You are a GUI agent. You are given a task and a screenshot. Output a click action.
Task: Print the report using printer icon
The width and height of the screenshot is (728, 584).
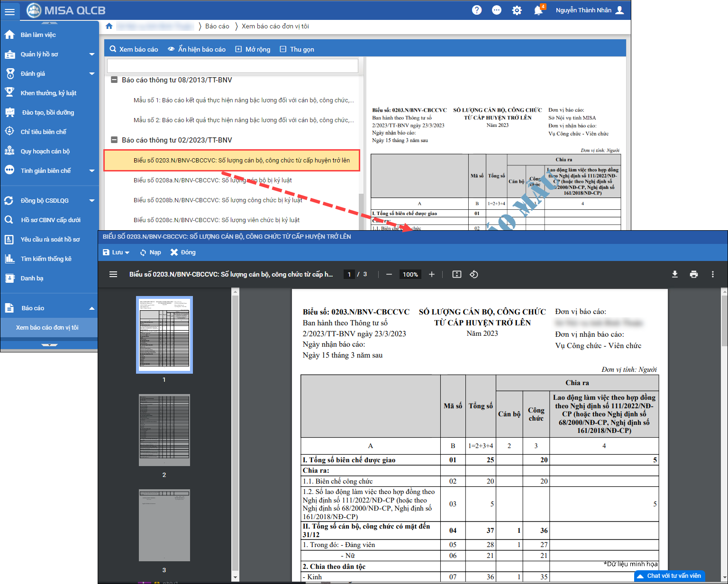694,274
